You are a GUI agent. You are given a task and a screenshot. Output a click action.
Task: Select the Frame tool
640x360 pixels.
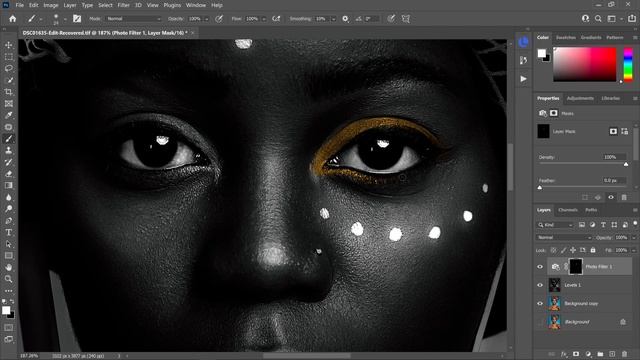click(9, 104)
